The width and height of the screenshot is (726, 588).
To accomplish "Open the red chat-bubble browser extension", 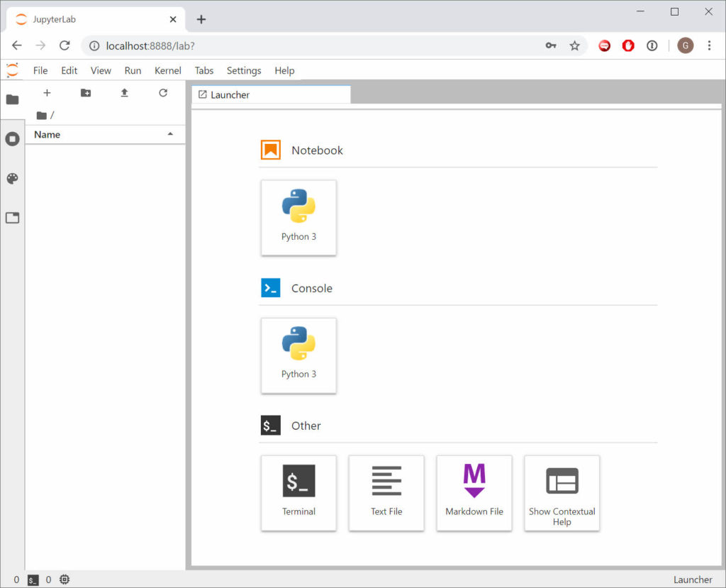I will (x=604, y=45).
